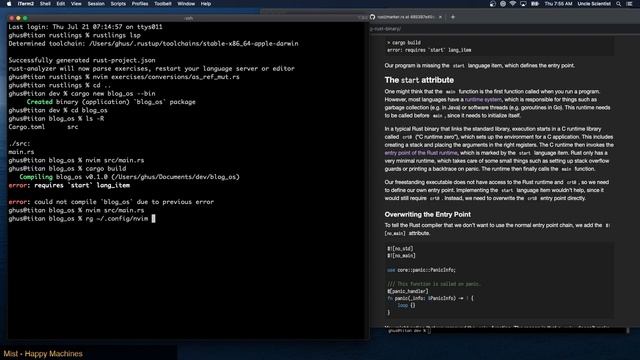Open the Profiles menu

click(140, 4)
